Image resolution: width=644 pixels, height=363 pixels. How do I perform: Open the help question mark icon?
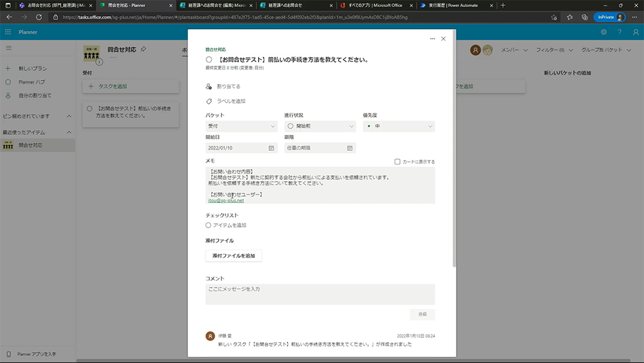(x=620, y=32)
